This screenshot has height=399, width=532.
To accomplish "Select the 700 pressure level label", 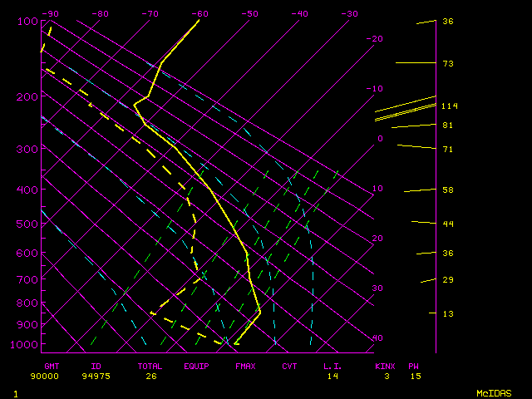I will [x=27, y=280].
